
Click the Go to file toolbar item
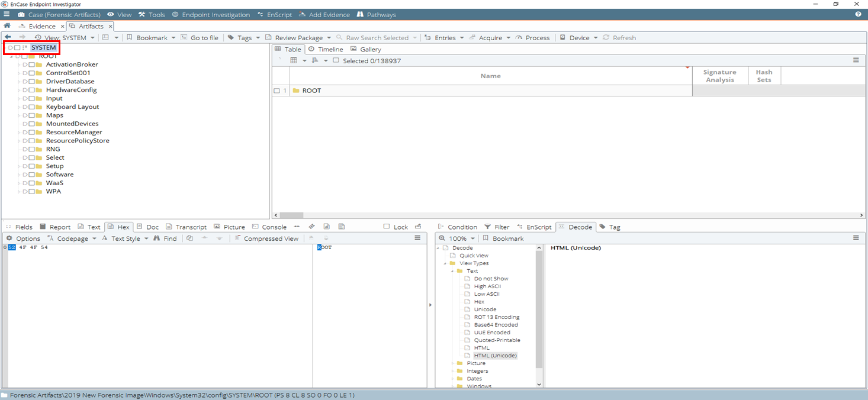click(199, 38)
